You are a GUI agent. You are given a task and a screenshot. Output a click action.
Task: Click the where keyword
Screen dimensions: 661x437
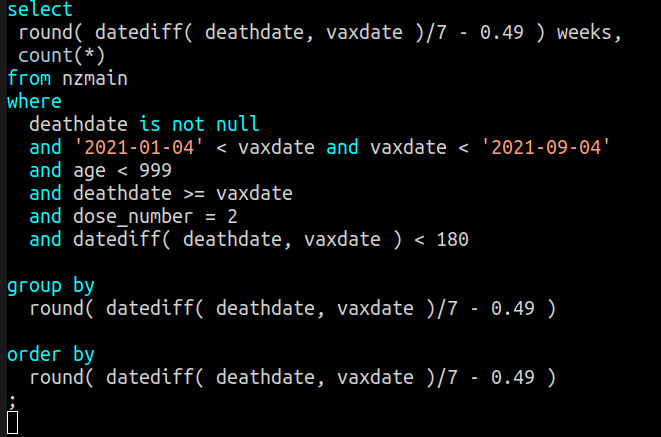click(34, 101)
